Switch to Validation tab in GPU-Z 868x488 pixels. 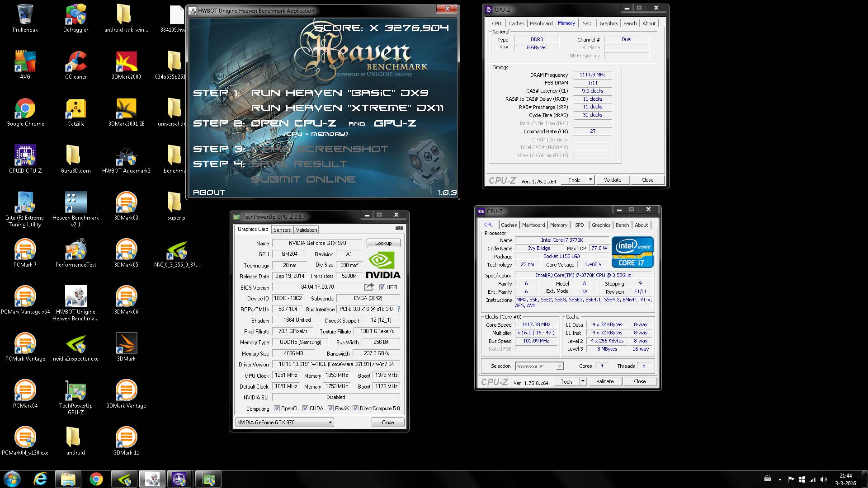(307, 230)
